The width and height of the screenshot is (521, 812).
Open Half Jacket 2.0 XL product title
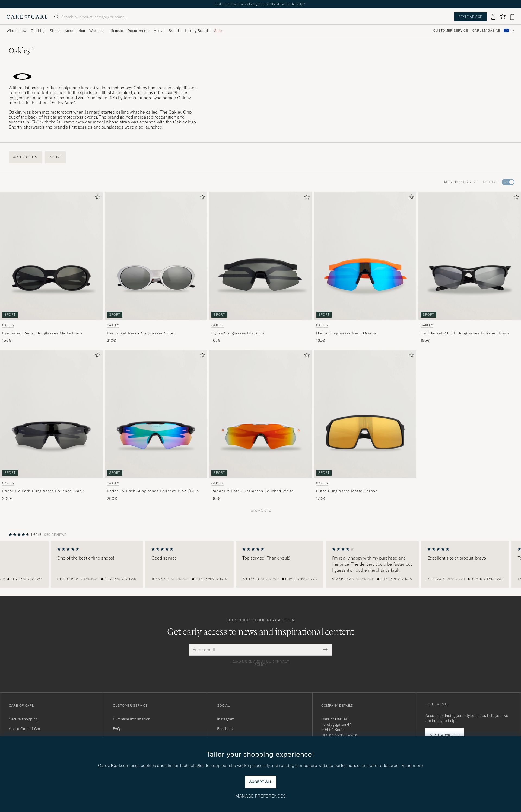point(465,333)
